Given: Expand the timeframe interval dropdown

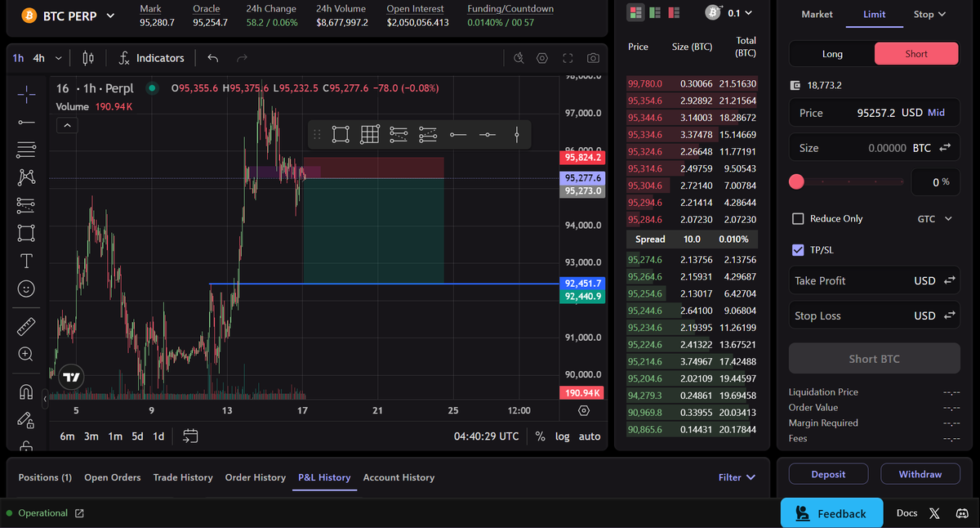Looking at the screenshot, I should 58,58.
